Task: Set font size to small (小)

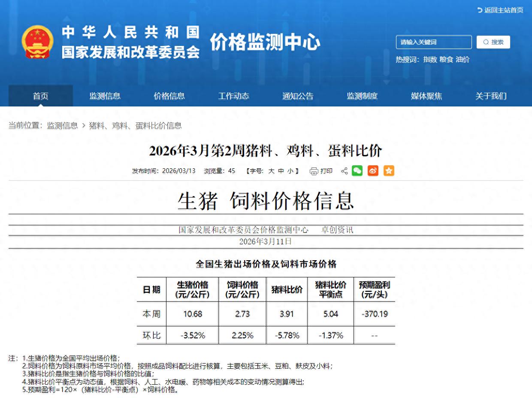Action: [290, 171]
